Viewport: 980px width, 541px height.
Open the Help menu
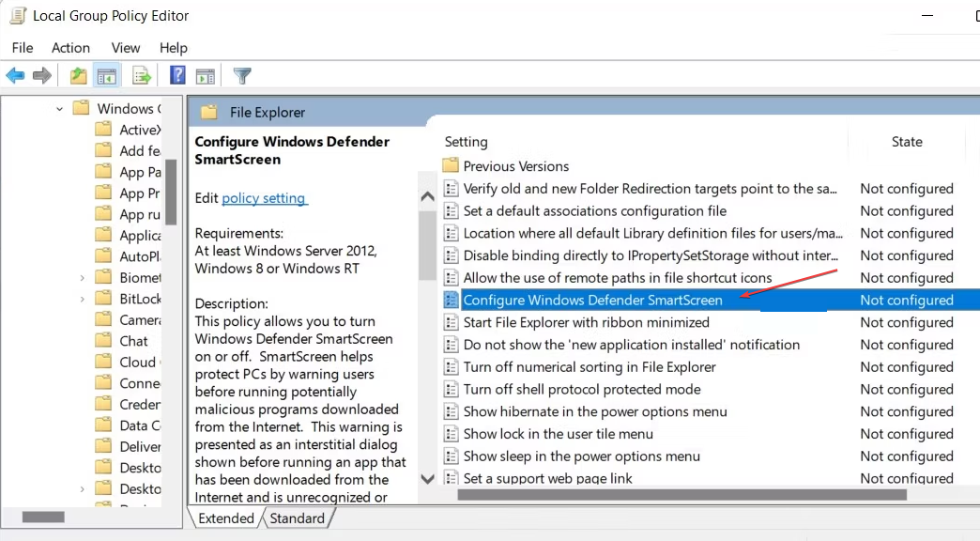(x=173, y=48)
